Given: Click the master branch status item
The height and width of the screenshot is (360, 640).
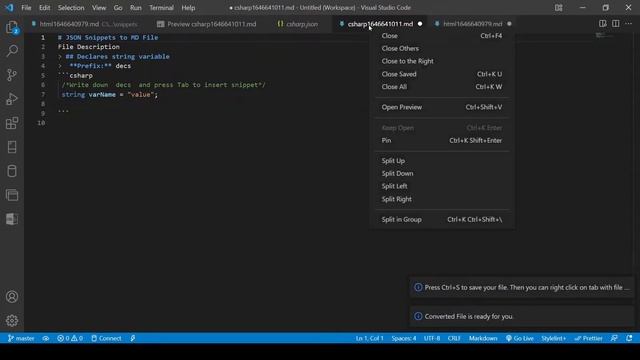Looking at the screenshot, I should (21, 338).
